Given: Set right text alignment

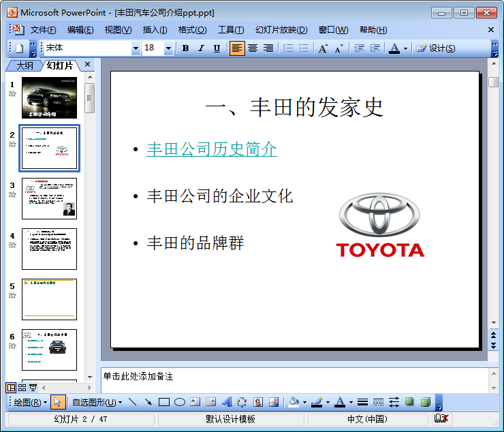Looking at the screenshot, I should click(268, 48).
